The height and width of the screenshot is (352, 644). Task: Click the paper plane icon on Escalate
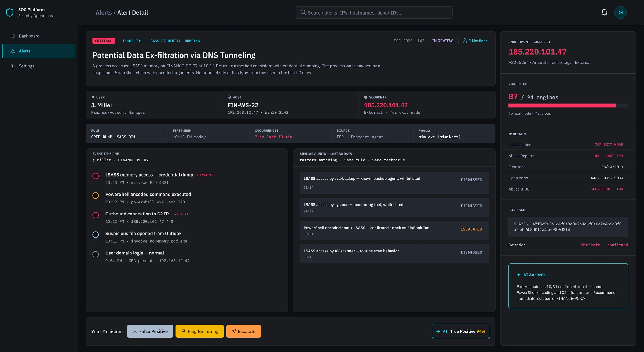click(234, 331)
